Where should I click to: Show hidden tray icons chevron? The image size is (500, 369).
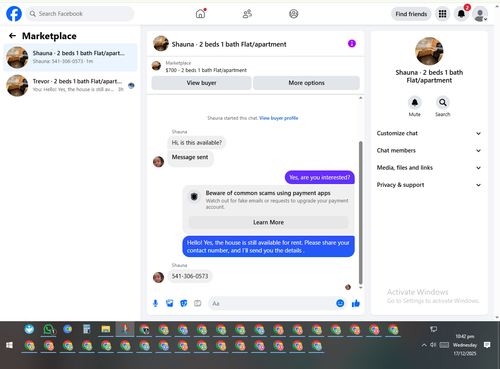click(424, 345)
